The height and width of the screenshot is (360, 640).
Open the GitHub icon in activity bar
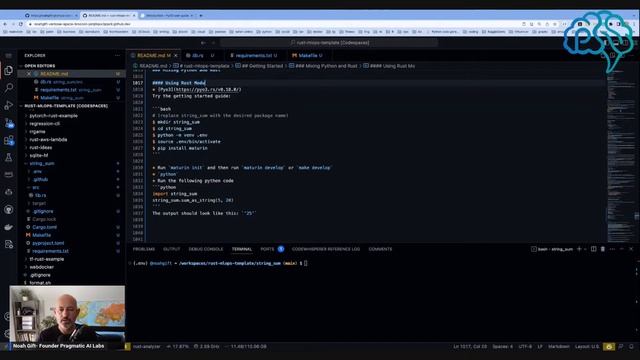click(x=9, y=209)
